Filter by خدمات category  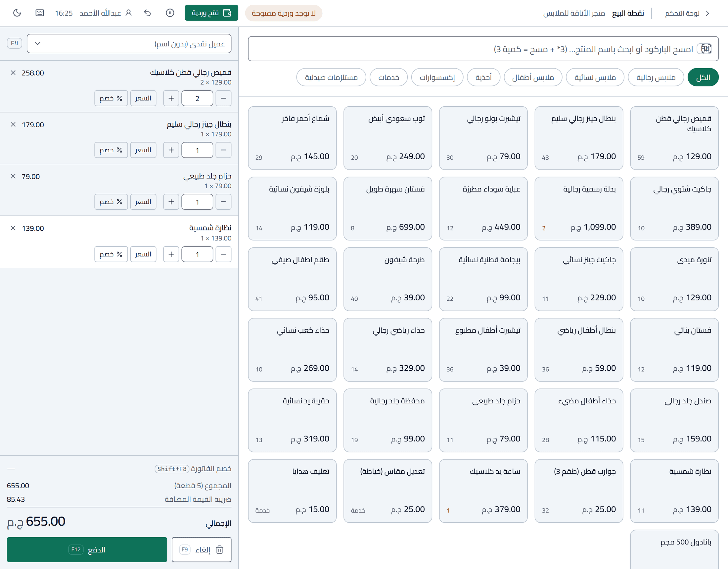388,78
